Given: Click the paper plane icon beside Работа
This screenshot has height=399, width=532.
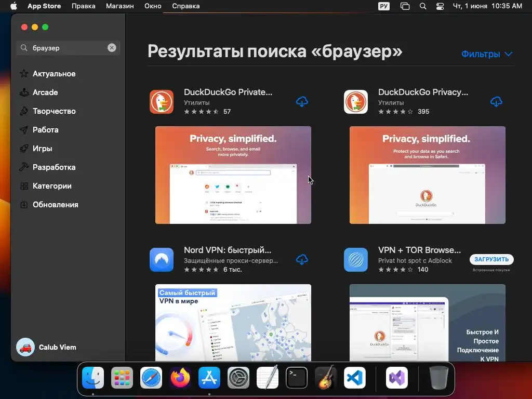Looking at the screenshot, I should click(24, 129).
